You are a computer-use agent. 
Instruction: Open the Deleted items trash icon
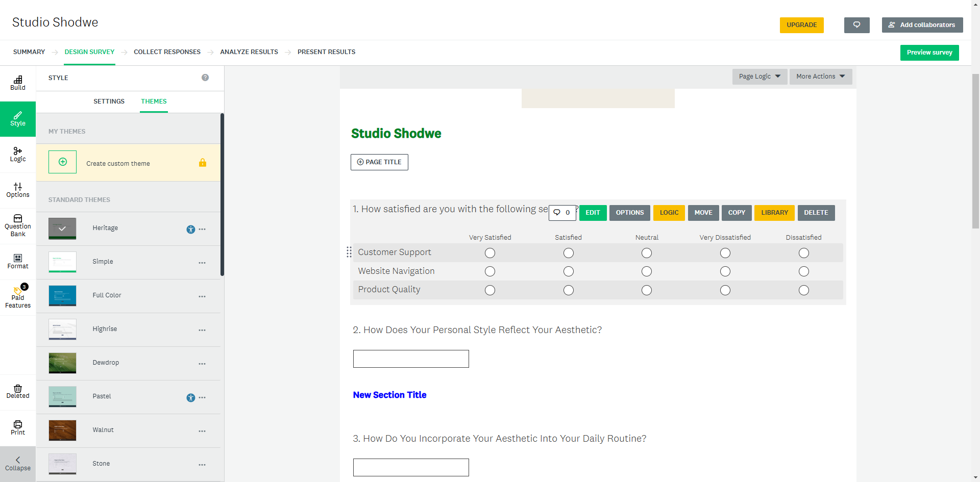[x=18, y=391]
